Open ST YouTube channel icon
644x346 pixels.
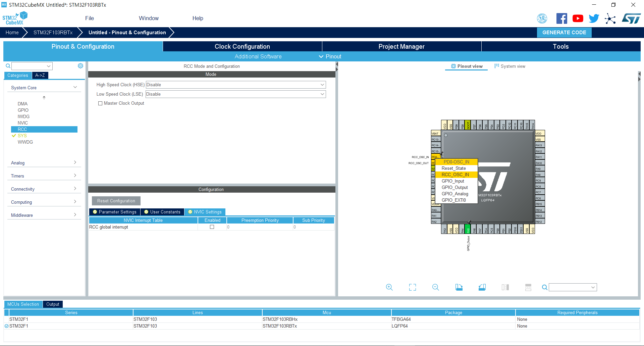click(578, 18)
